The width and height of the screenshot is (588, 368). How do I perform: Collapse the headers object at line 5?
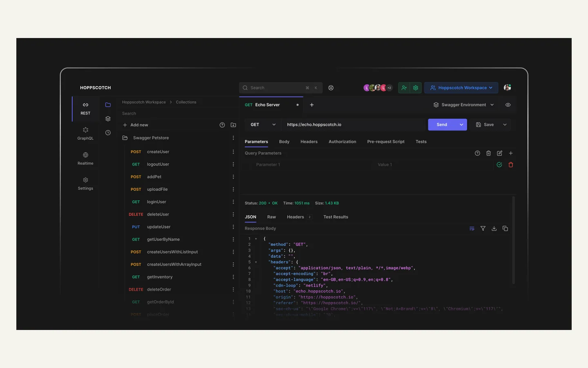[256, 262]
